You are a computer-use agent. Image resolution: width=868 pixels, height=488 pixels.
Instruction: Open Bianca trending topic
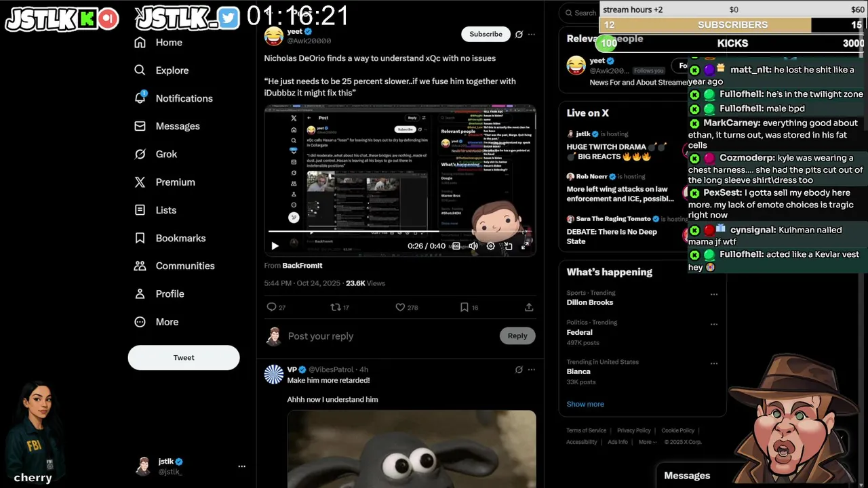click(578, 371)
